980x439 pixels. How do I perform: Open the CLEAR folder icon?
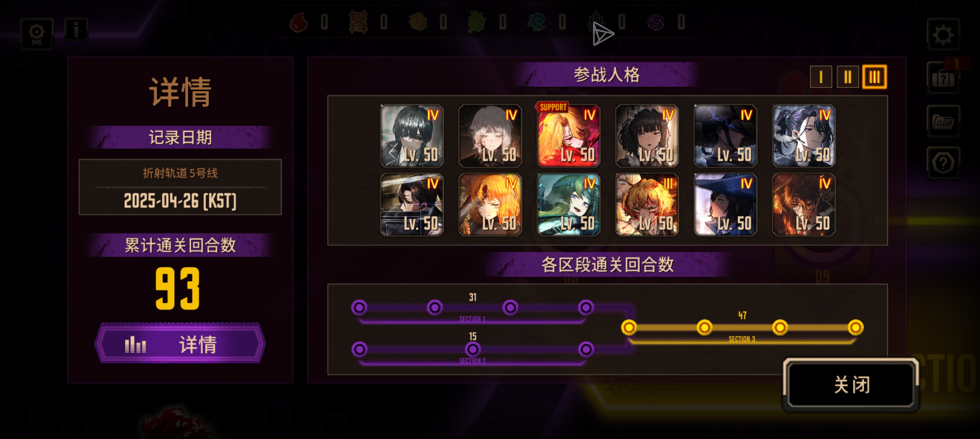[x=943, y=121]
